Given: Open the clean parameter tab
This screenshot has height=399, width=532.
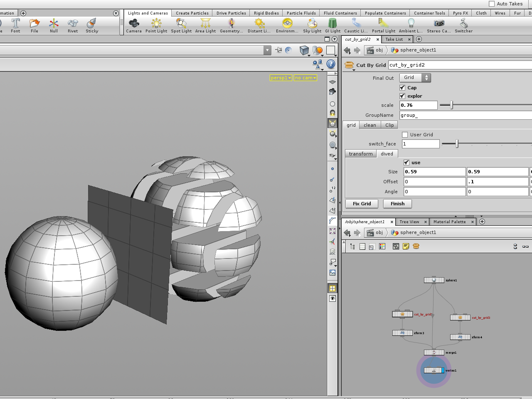Looking at the screenshot, I should coord(369,125).
